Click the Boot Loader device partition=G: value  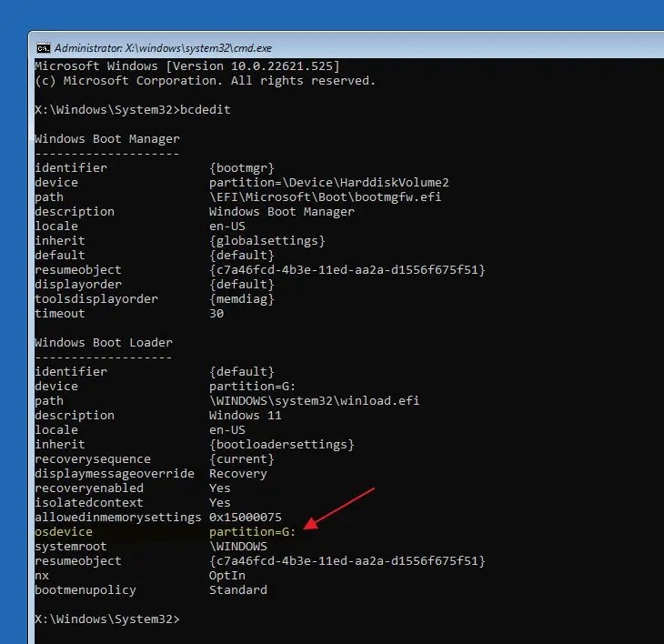pos(252,387)
